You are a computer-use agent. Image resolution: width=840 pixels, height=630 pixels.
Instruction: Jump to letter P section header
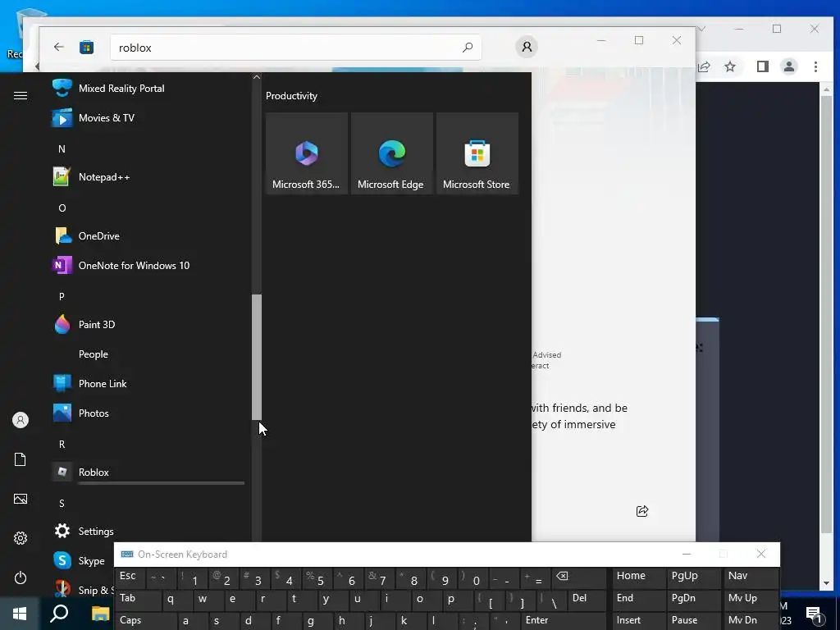pos(62,296)
